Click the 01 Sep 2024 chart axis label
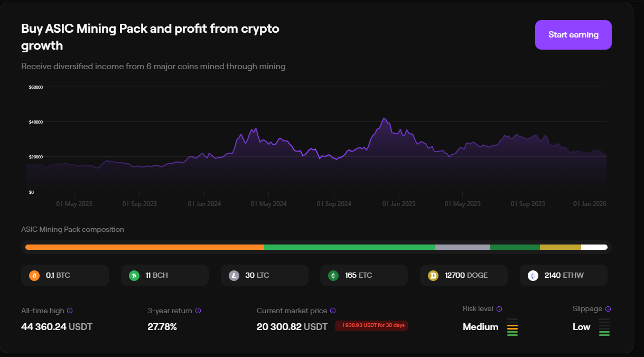 pos(334,204)
